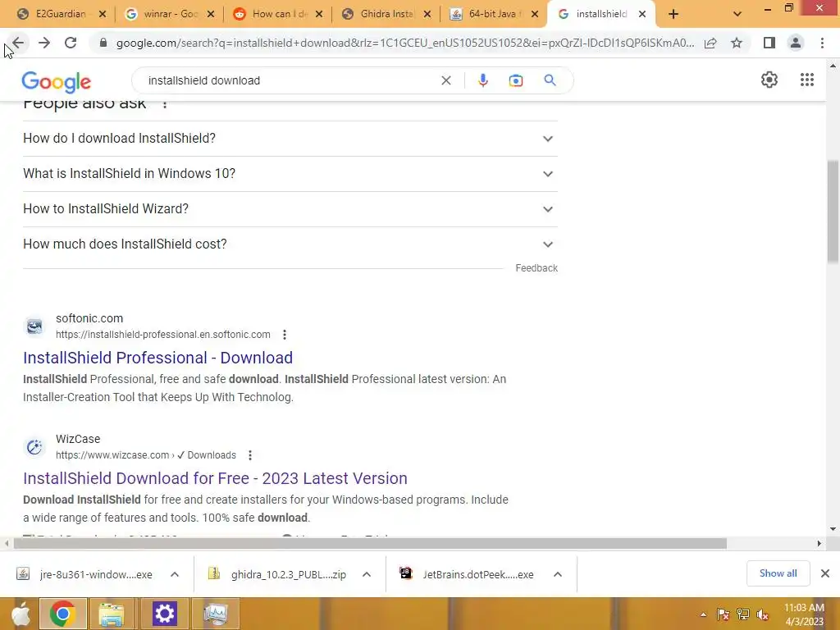Click the network tray icon

(x=743, y=614)
